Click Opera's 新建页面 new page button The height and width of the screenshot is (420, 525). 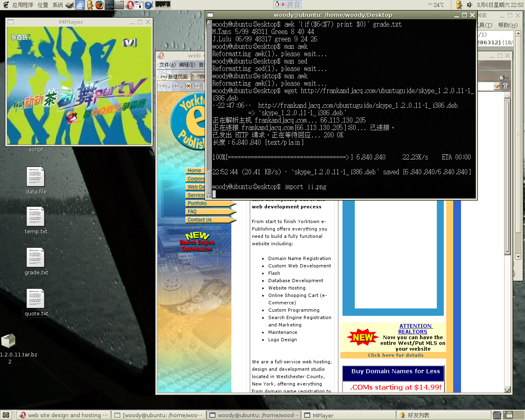(x=175, y=77)
